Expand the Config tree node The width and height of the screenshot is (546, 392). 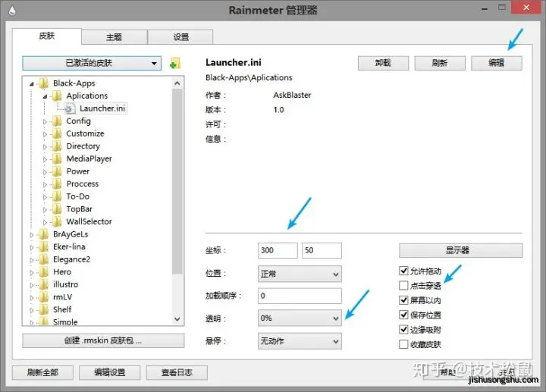click(45, 121)
